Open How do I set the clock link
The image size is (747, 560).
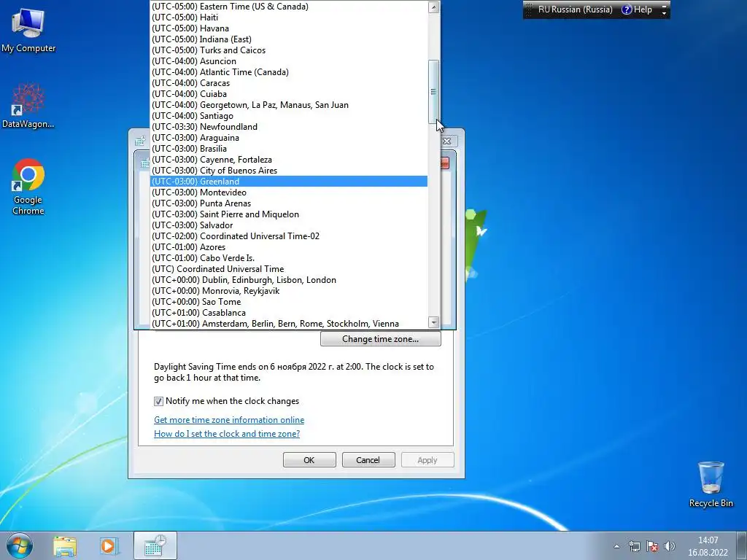tap(227, 434)
